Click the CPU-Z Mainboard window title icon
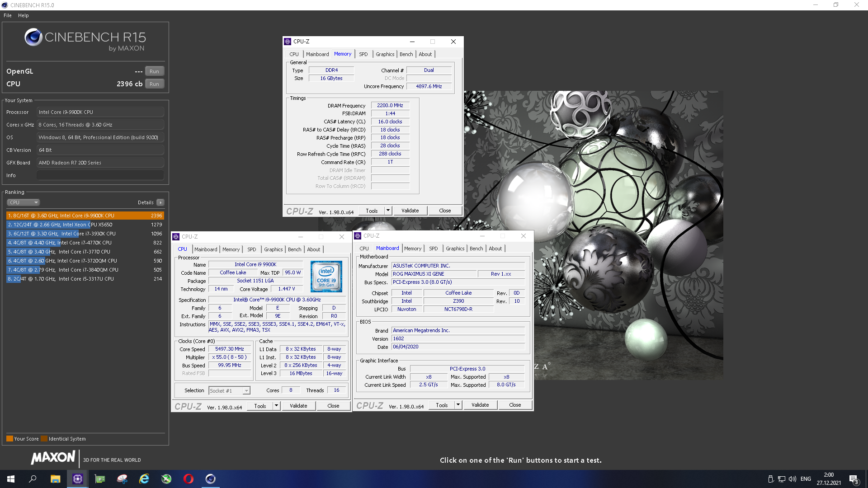868x488 pixels. click(x=358, y=236)
